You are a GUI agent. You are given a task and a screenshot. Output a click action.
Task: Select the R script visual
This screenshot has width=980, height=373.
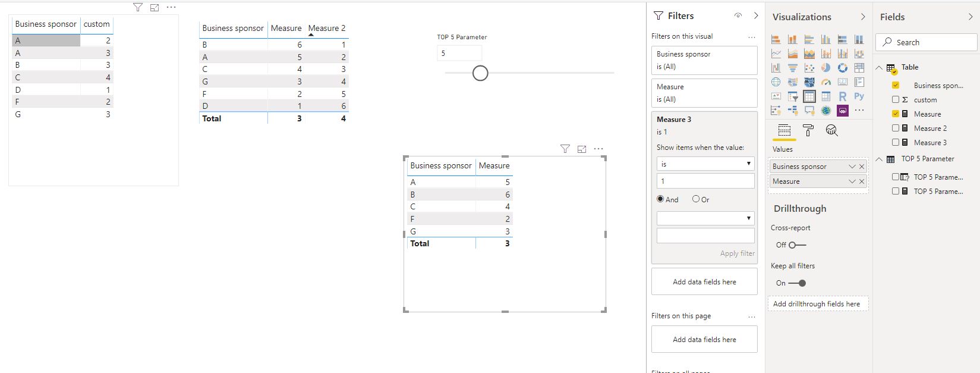pyautogui.click(x=842, y=96)
